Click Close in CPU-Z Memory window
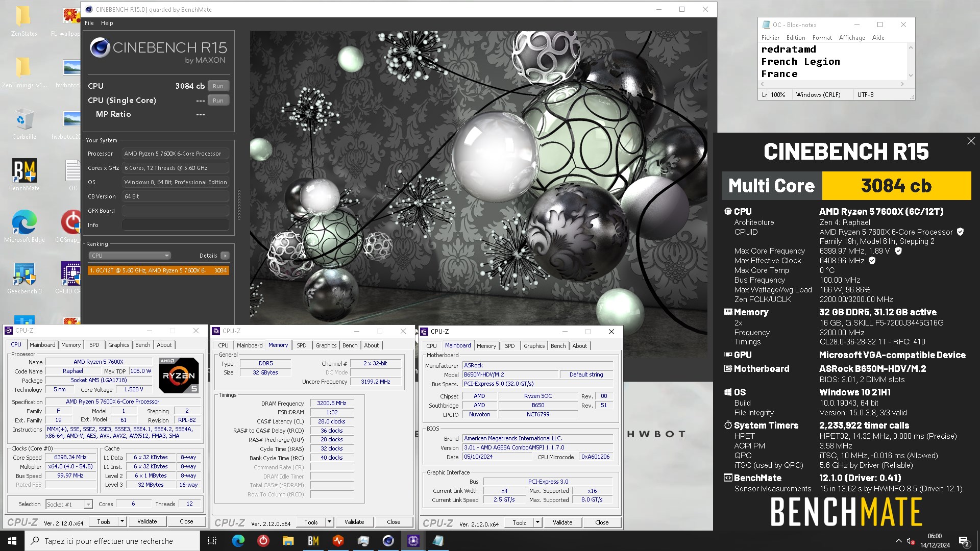The width and height of the screenshot is (980, 551). (x=394, y=522)
